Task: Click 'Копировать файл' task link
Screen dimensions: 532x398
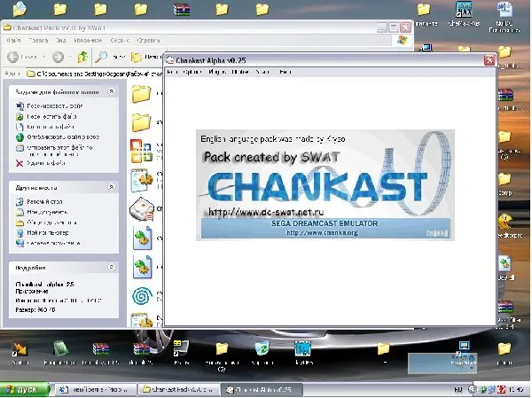Action: click(x=51, y=127)
